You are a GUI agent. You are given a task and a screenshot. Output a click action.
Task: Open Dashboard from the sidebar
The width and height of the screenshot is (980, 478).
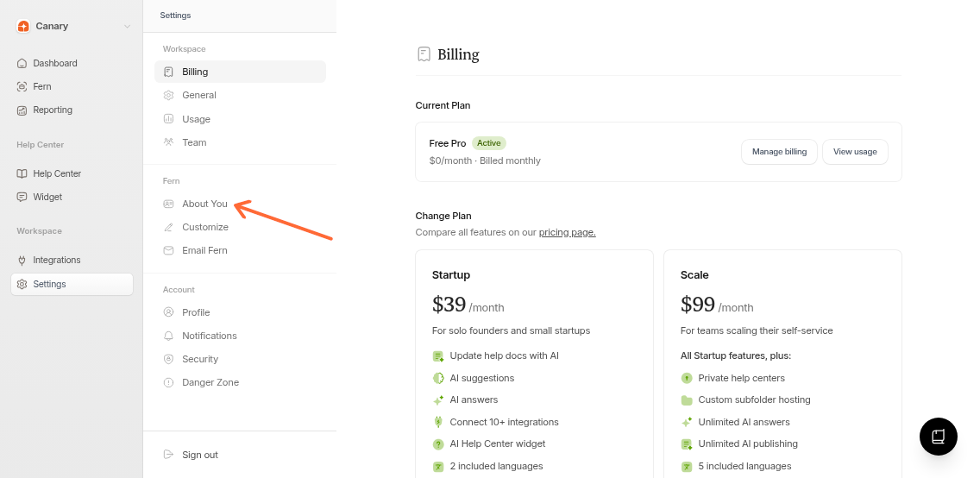(54, 63)
